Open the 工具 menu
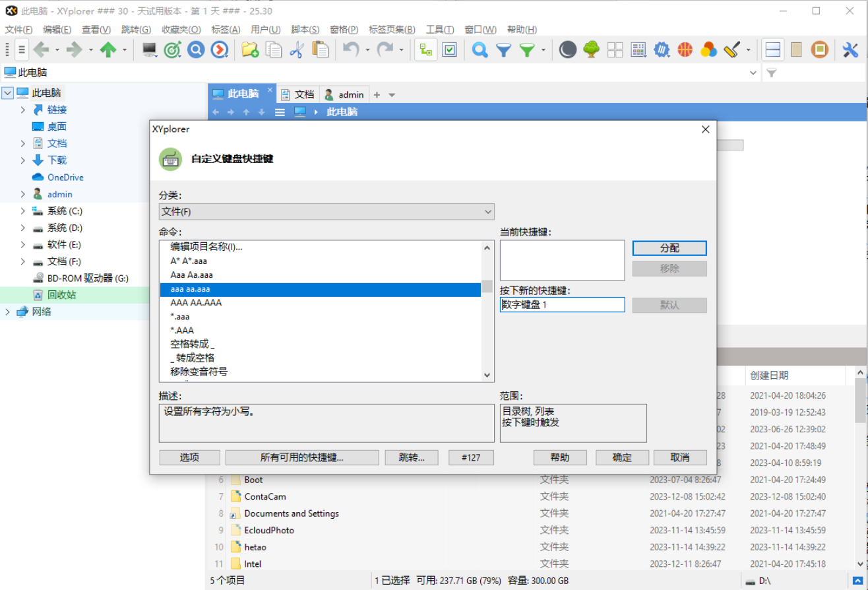Viewport: 868px width, 590px height. click(439, 29)
